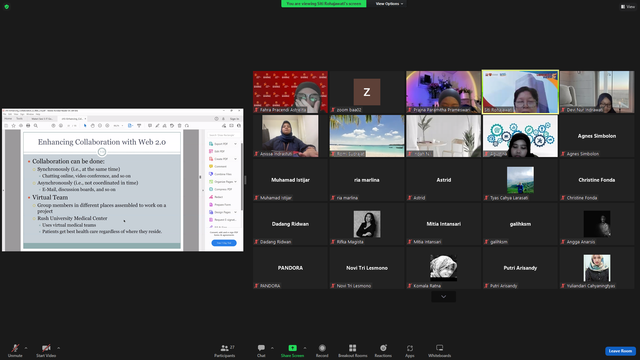Open the Chat panel
The height and width of the screenshot is (360, 640).
pos(261,350)
